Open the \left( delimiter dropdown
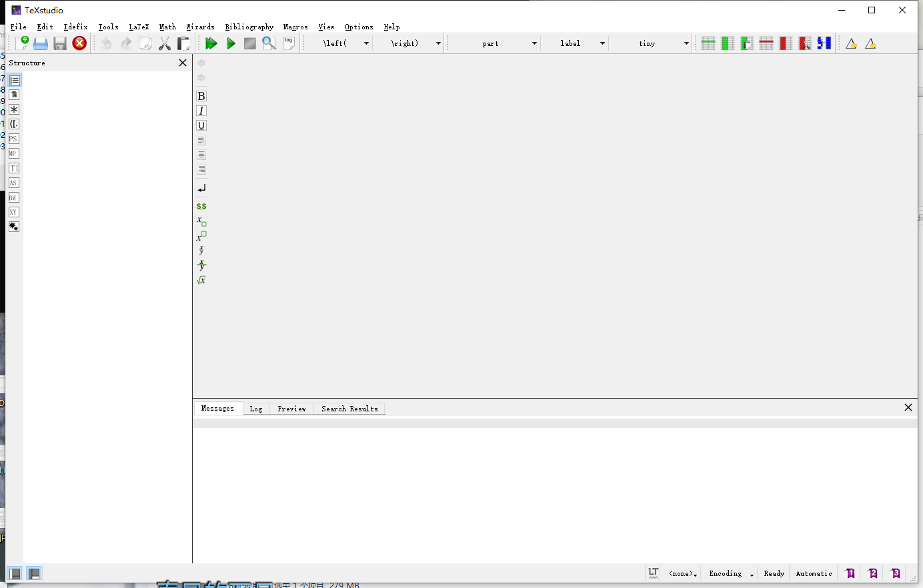The image size is (923, 588). [338, 43]
